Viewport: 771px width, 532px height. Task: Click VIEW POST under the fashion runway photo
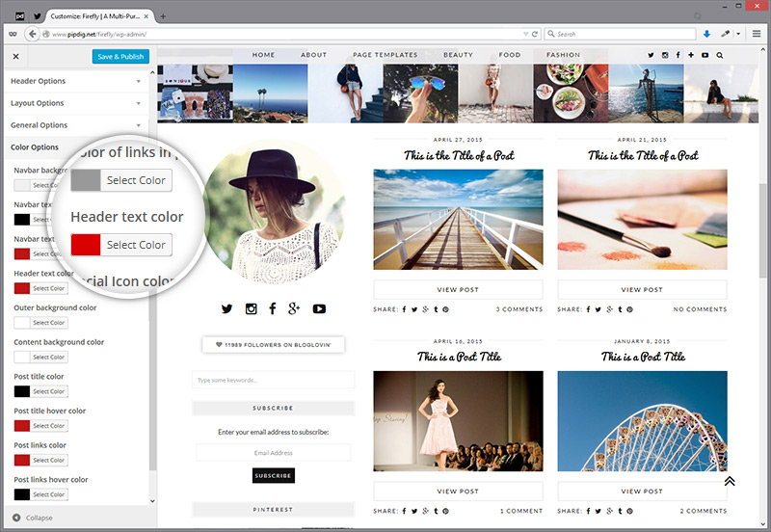point(458,492)
